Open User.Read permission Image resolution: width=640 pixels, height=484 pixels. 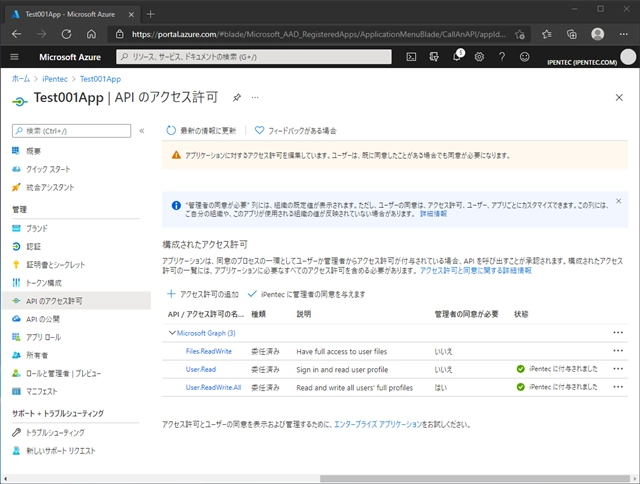point(201,369)
